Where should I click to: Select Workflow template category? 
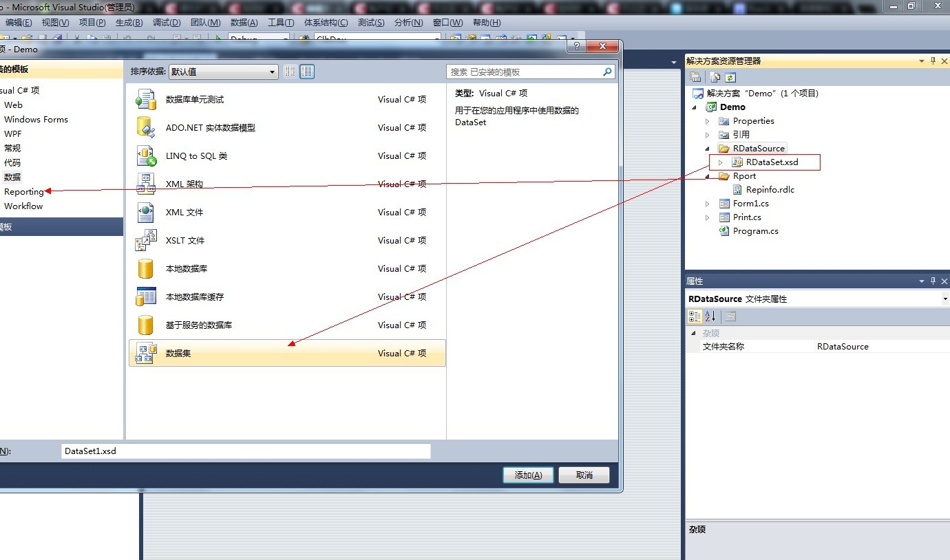pyautogui.click(x=23, y=206)
